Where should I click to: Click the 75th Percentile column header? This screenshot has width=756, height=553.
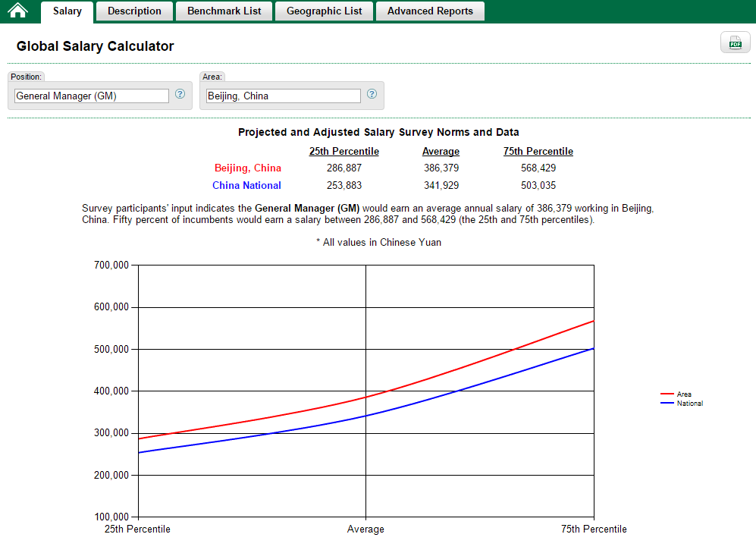[538, 152]
